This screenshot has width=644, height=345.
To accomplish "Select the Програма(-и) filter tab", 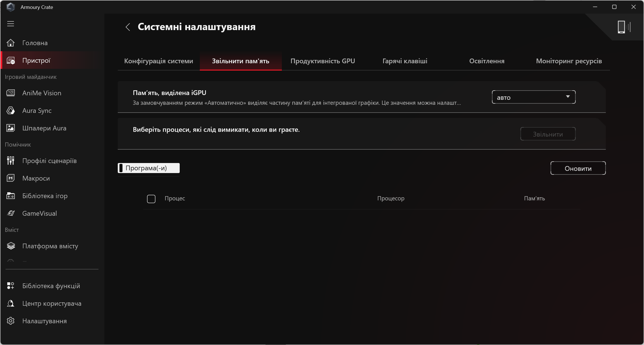I will coord(148,168).
